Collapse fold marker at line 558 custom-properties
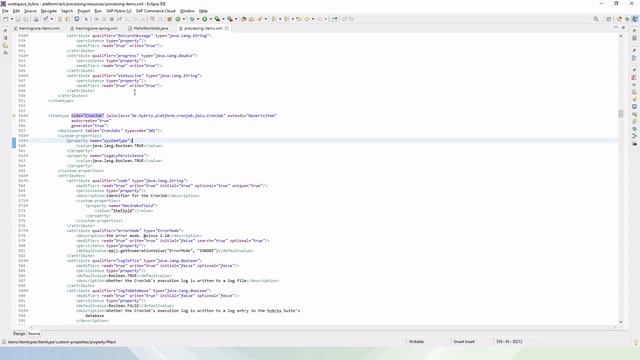 27,136
